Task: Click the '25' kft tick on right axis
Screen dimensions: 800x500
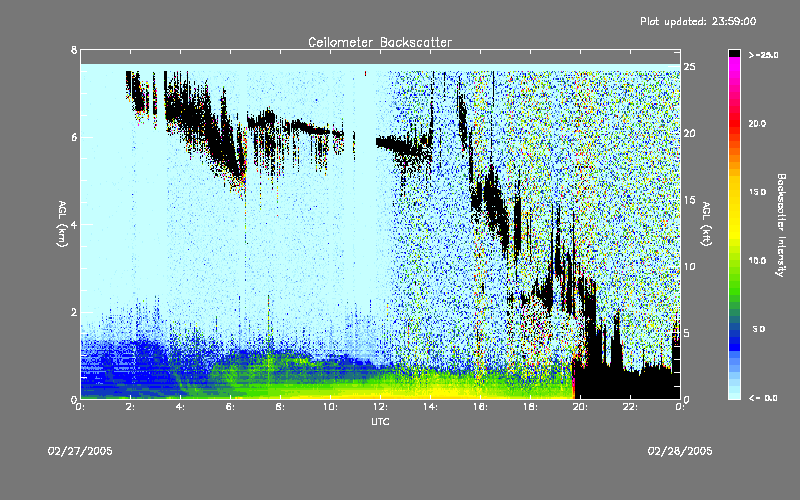Action: (x=689, y=67)
